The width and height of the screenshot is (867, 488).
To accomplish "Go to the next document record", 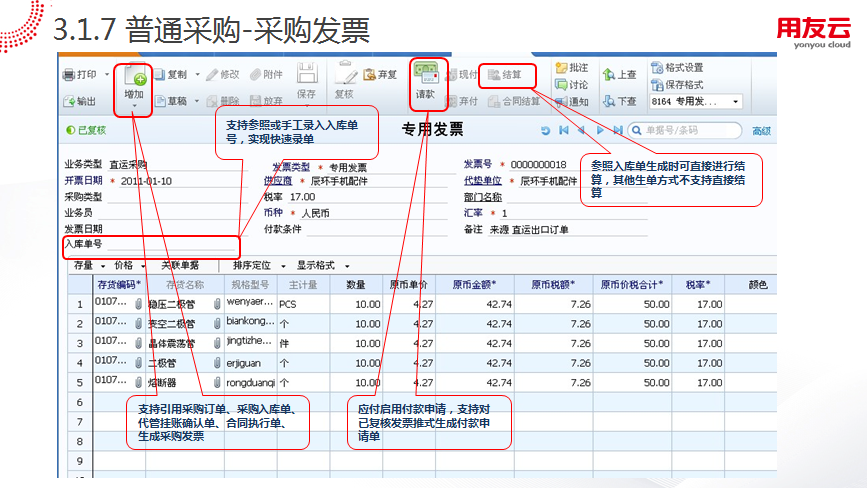I will 600,130.
